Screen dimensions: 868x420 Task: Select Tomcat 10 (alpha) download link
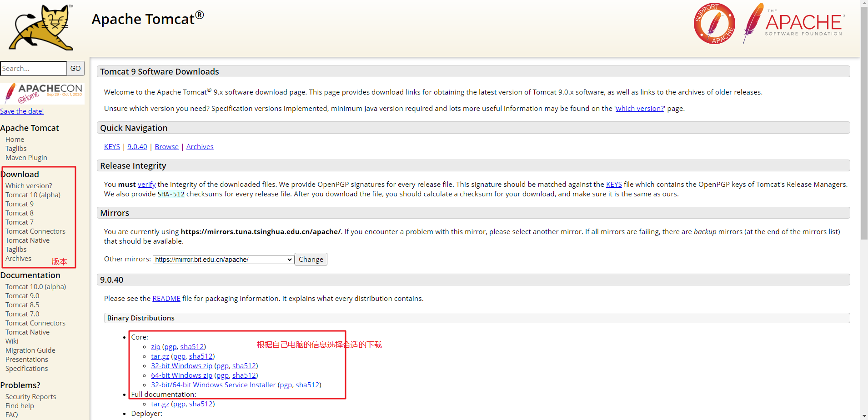click(x=33, y=195)
